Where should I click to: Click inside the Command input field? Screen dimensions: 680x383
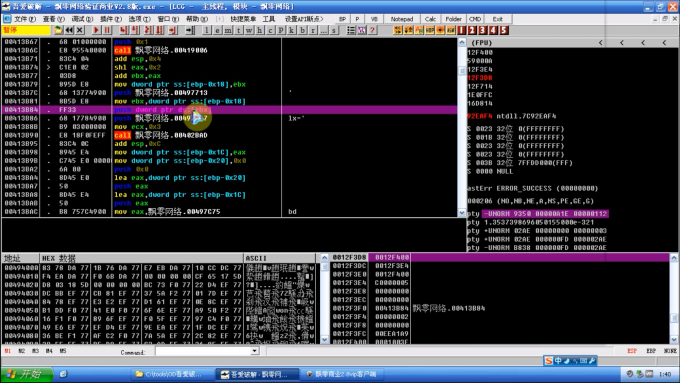tap(203, 351)
